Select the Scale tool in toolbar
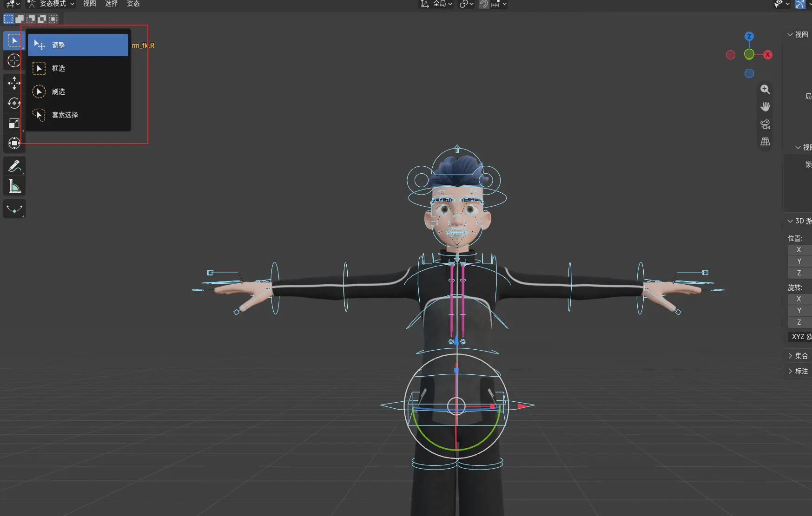 [14, 123]
